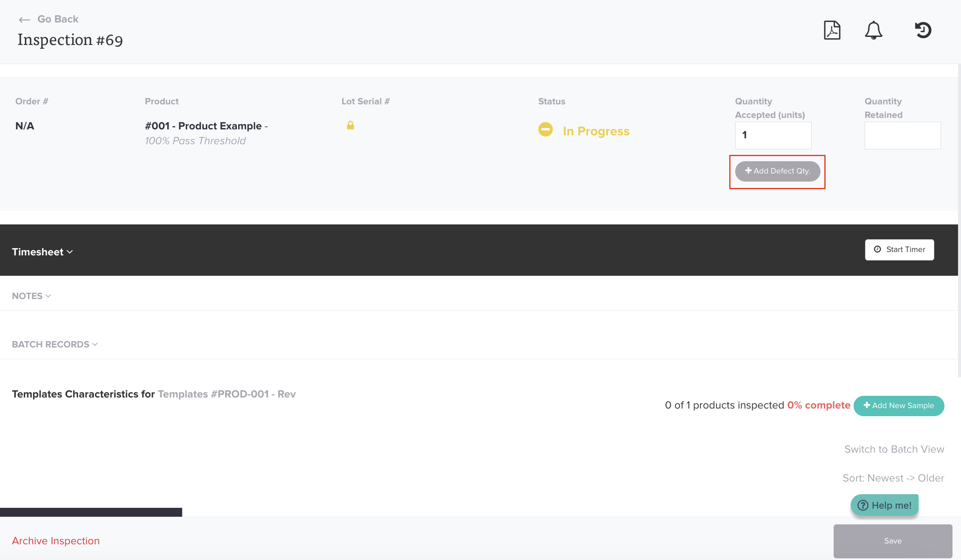Click the Quantity Retained input field
The height and width of the screenshot is (560, 961).
coord(902,135)
